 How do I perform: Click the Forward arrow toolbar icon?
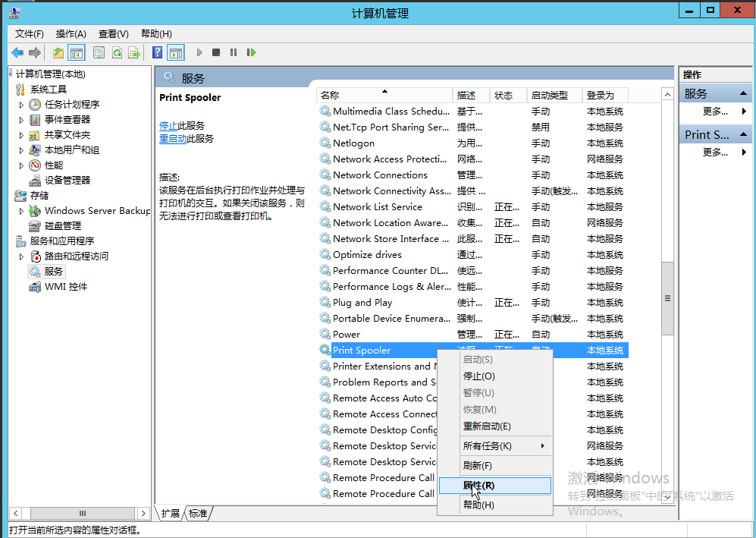35,52
